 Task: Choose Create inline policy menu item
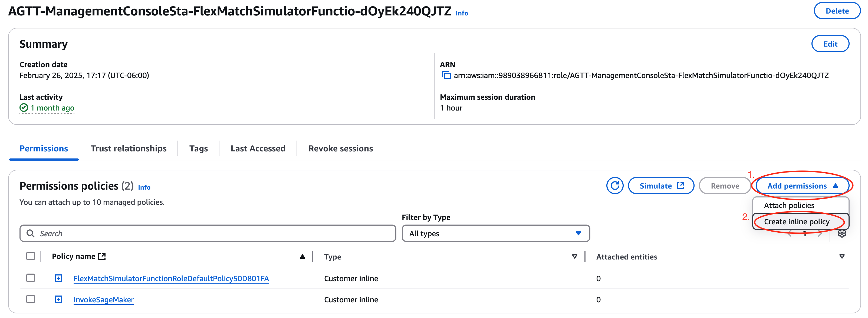[x=797, y=222]
